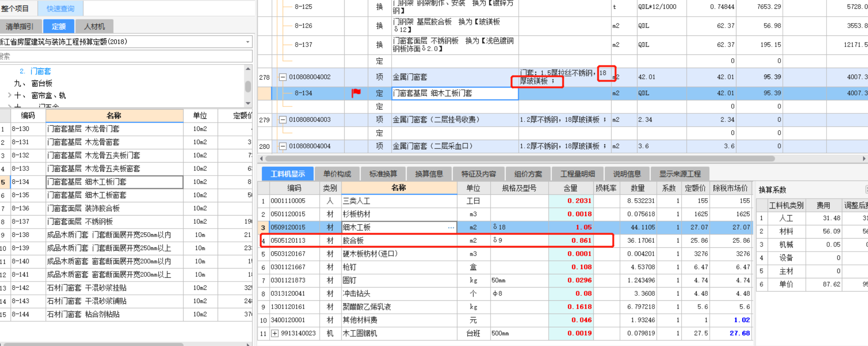
Task: Switch to the 工程量明细 tab
Action: [578, 174]
